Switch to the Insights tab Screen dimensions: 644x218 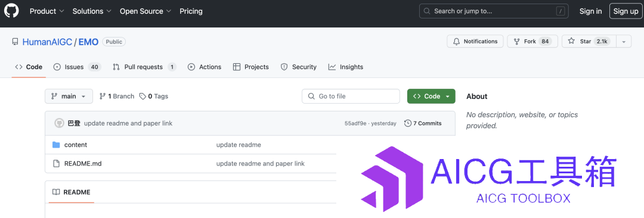pyautogui.click(x=346, y=67)
